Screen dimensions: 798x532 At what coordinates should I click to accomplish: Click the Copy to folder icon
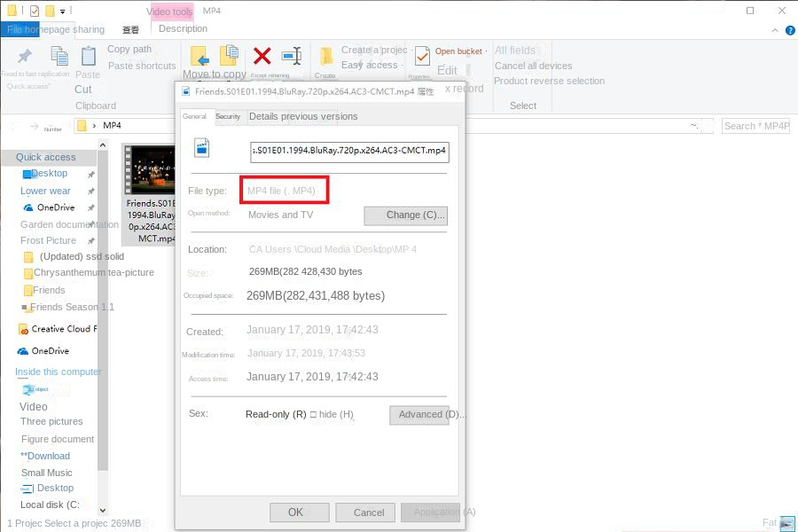tap(229, 56)
